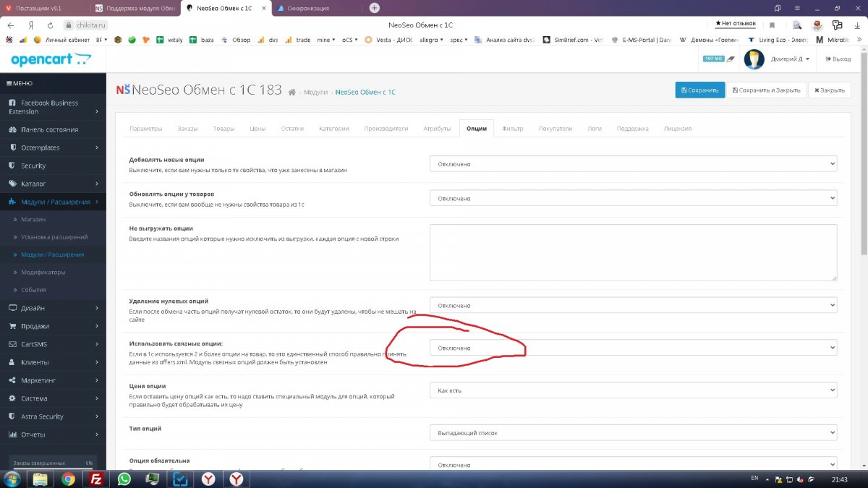Open the Параметры tab
Image resolution: width=868 pixels, height=488 pixels.
click(x=145, y=129)
